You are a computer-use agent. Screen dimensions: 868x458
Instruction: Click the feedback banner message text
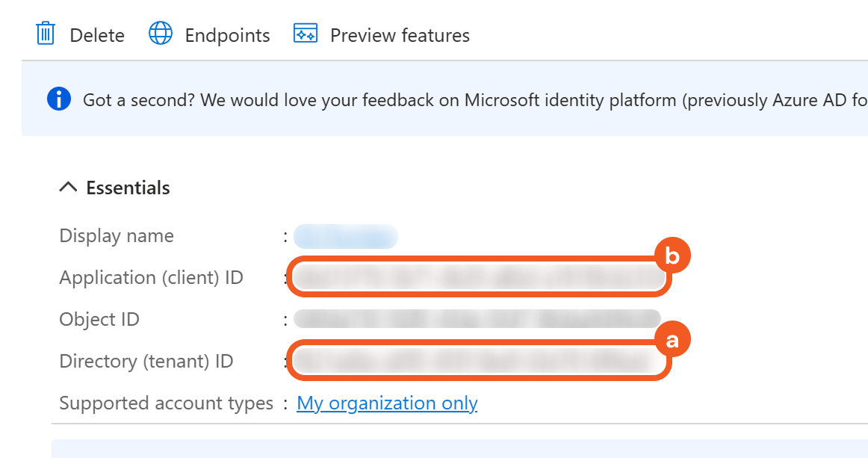click(471, 100)
